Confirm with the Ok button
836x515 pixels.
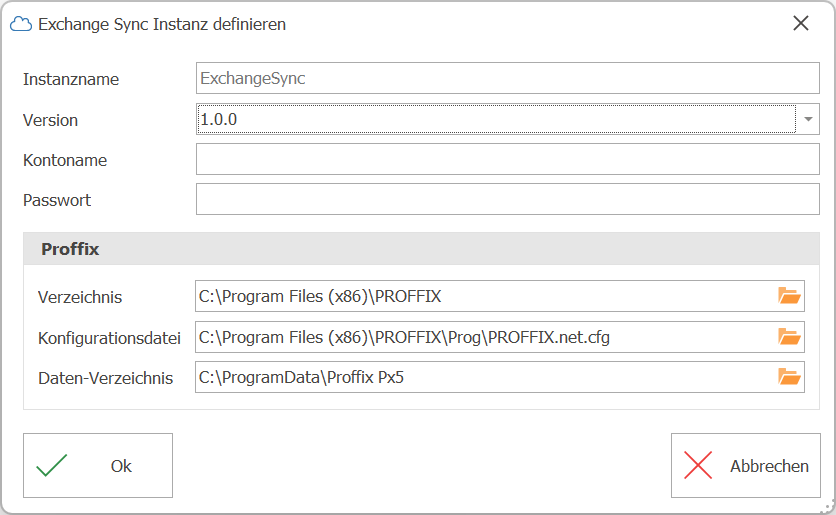[x=98, y=465]
